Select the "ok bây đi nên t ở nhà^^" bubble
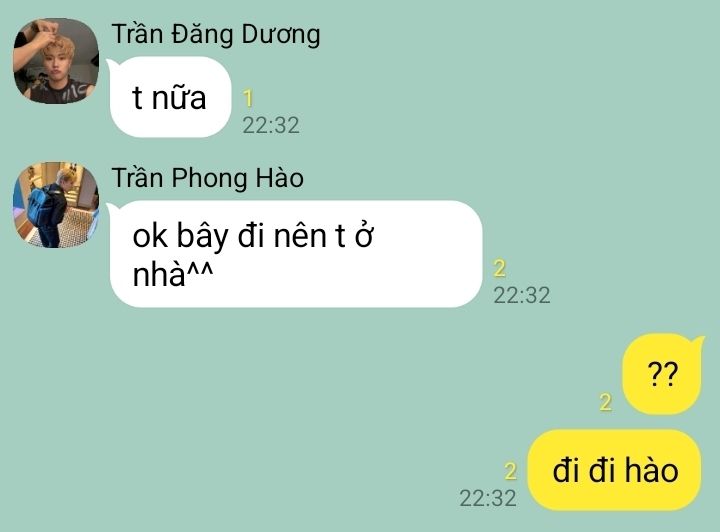Image resolution: width=720 pixels, height=532 pixels. coord(295,254)
